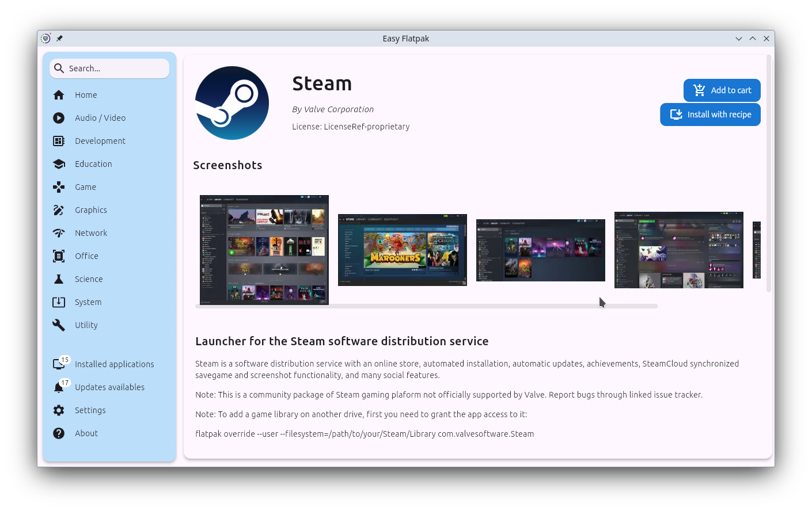Click the flatpak override command text
The image size is (812, 511).
(x=365, y=434)
